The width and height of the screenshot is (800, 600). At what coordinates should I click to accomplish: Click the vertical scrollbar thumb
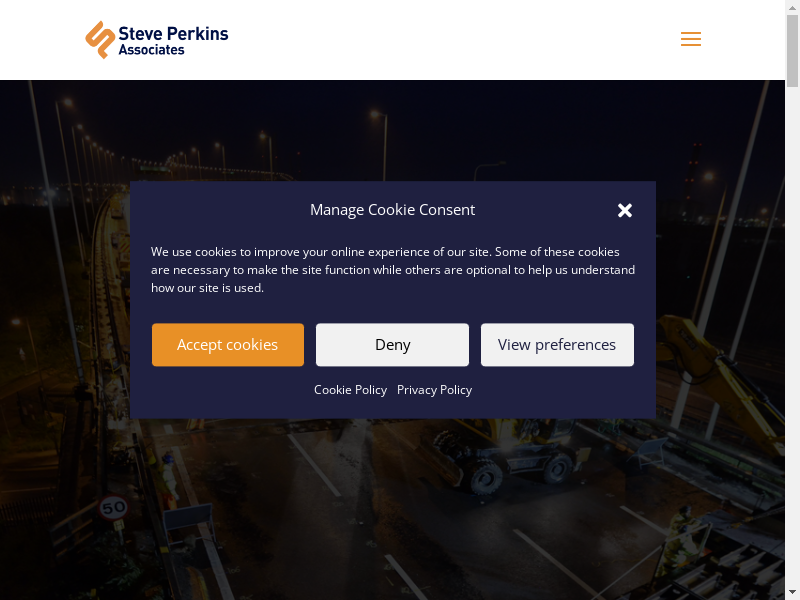pos(792,50)
